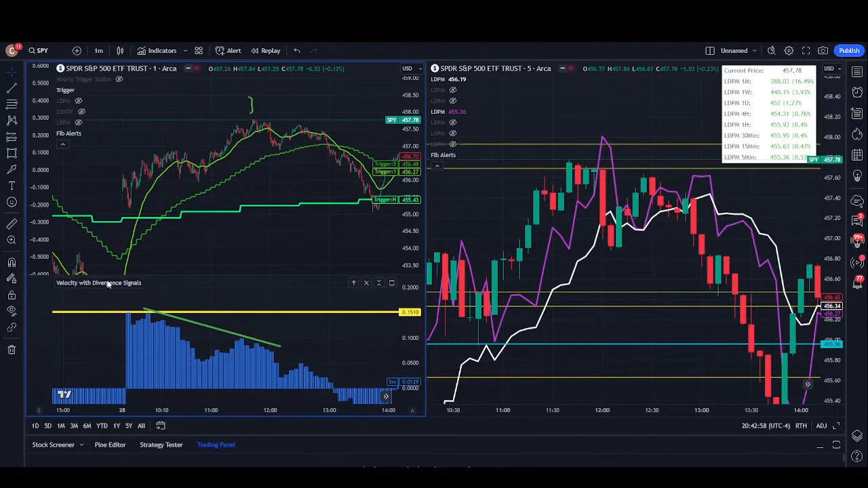The image size is (868, 488).
Task: Open timezone selector showing UTC-4
Action: [x=766, y=426]
